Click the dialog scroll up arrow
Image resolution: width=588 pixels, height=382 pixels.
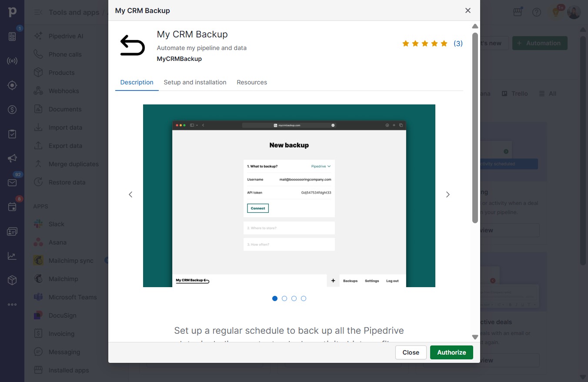(475, 26)
